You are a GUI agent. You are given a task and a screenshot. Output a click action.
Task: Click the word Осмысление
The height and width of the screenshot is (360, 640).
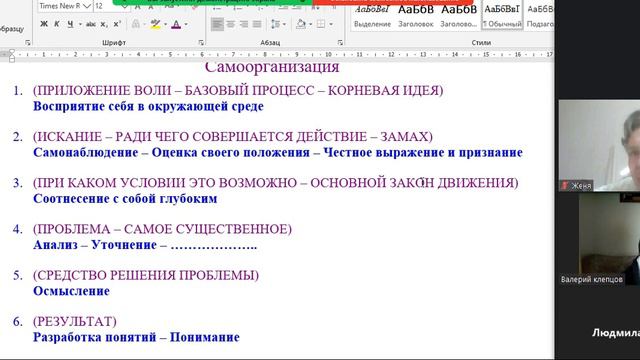click(x=71, y=291)
